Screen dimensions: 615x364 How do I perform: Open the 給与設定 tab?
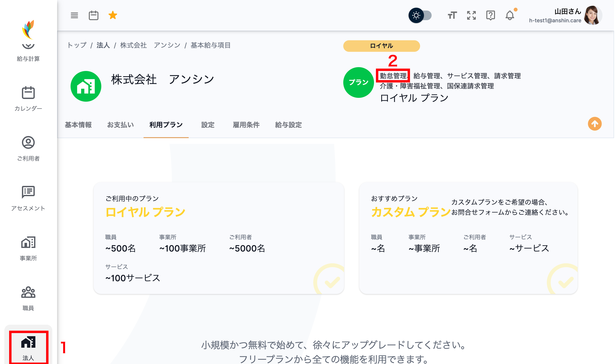click(289, 125)
